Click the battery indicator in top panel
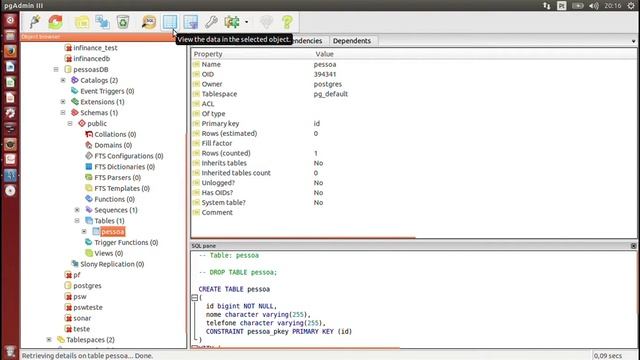This screenshot has width=640, height=360. coord(578,6)
